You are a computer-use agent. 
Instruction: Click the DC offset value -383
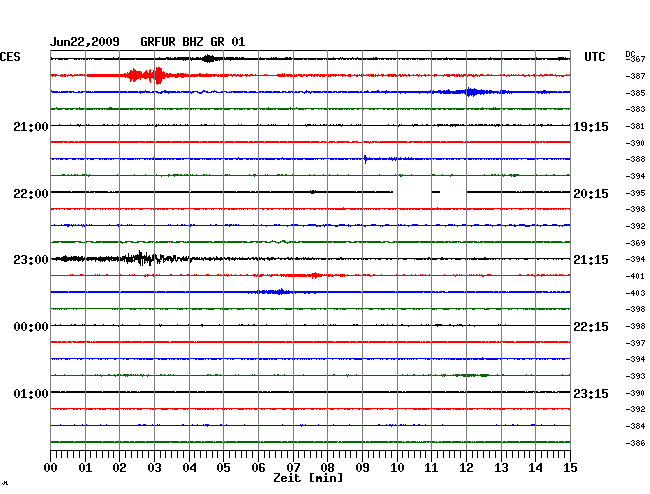pos(635,109)
